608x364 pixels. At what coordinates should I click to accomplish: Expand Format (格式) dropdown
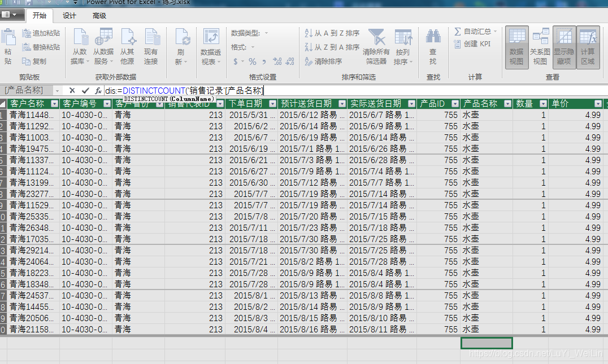pos(253,47)
